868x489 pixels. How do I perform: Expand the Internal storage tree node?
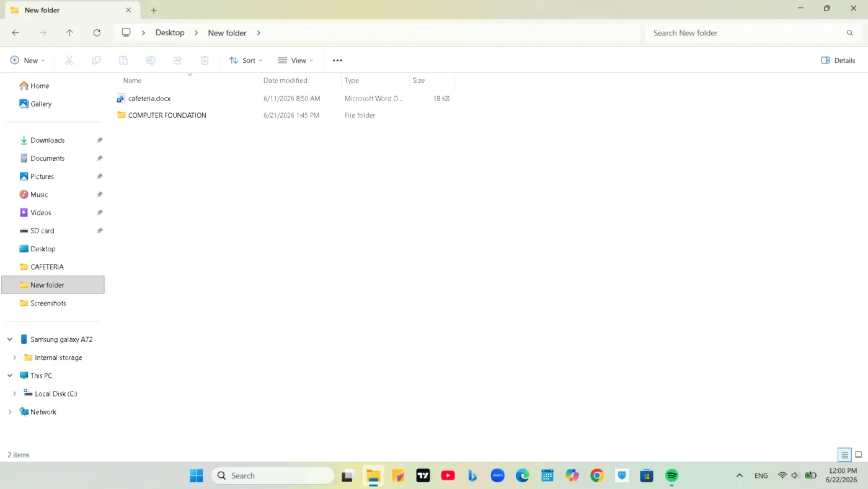(x=15, y=357)
